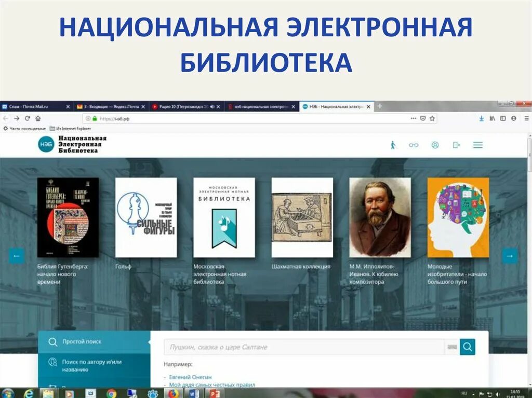Open the site hamburger menu
The width and height of the screenshot is (532, 398).
[x=478, y=145]
